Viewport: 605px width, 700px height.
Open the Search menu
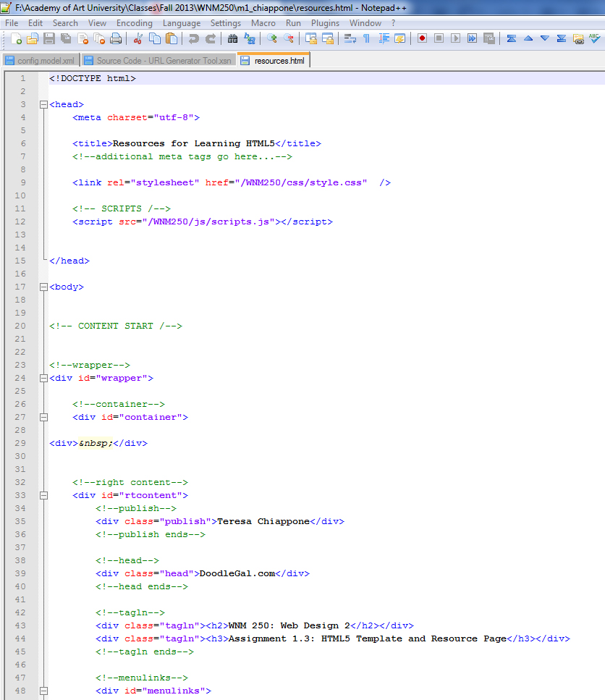(x=65, y=23)
